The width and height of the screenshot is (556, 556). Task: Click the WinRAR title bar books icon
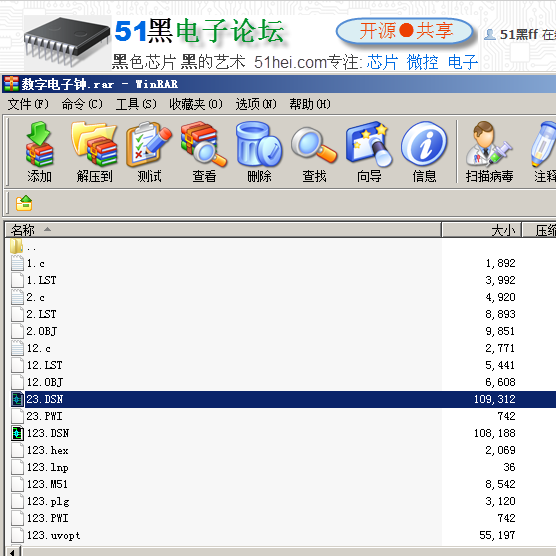pos(11,84)
